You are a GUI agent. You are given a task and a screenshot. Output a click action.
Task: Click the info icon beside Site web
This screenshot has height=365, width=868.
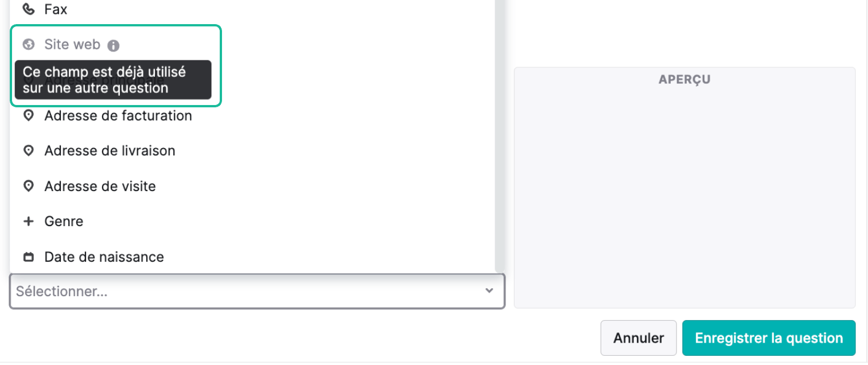tap(114, 45)
